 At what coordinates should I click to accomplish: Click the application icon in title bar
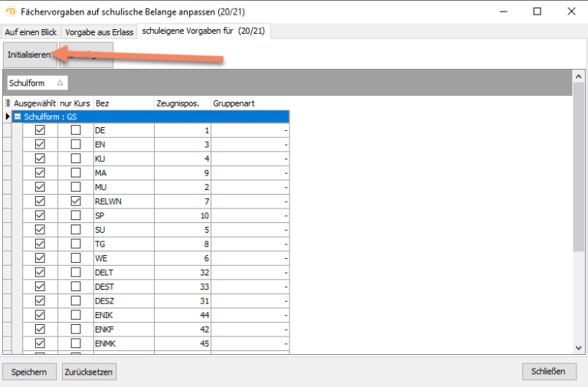[x=11, y=11]
